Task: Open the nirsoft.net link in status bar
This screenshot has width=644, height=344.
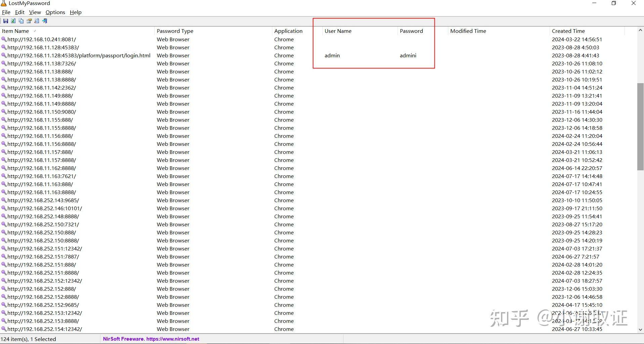Action: (x=173, y=339)
